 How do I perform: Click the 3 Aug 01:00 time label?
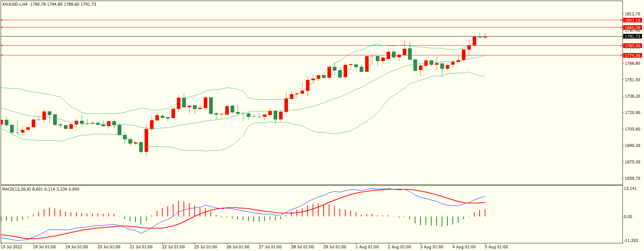coord(432,247)
